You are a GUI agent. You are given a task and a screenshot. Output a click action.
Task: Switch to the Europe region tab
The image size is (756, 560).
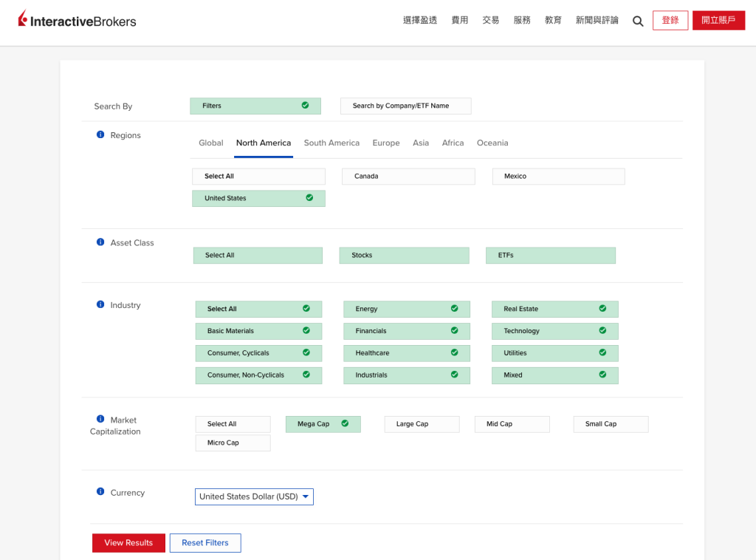tap(386, 143)
